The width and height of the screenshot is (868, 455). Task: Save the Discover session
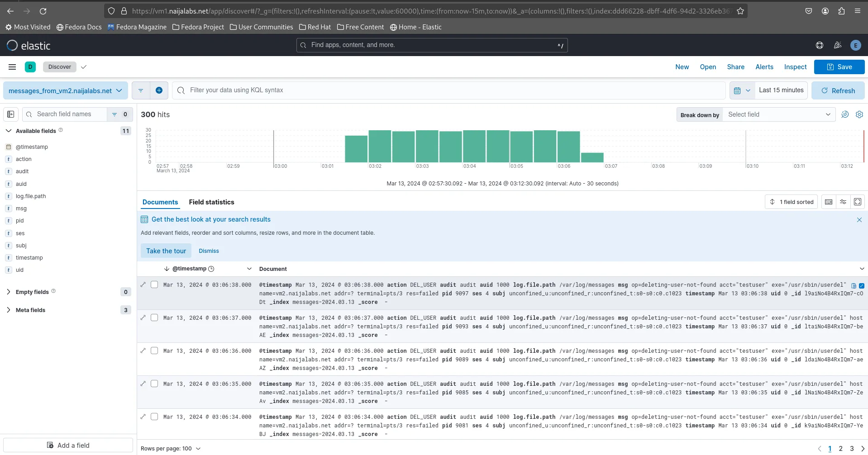839,67
